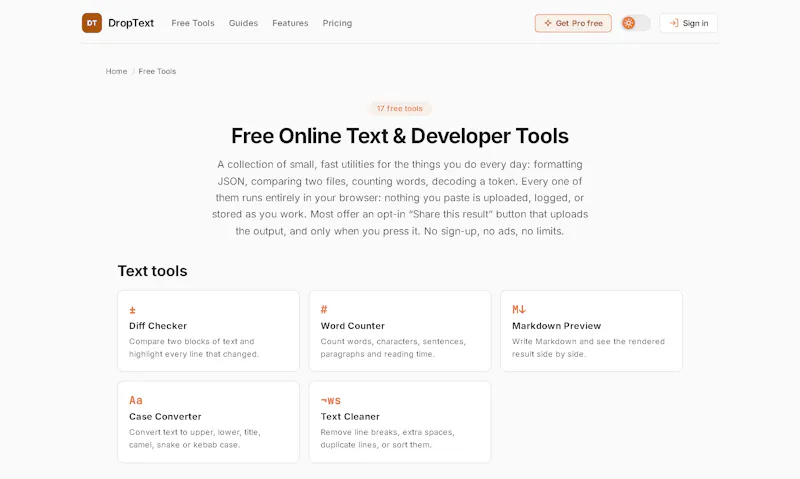Open the Guides nav item
800x479 pixels.
243,23
